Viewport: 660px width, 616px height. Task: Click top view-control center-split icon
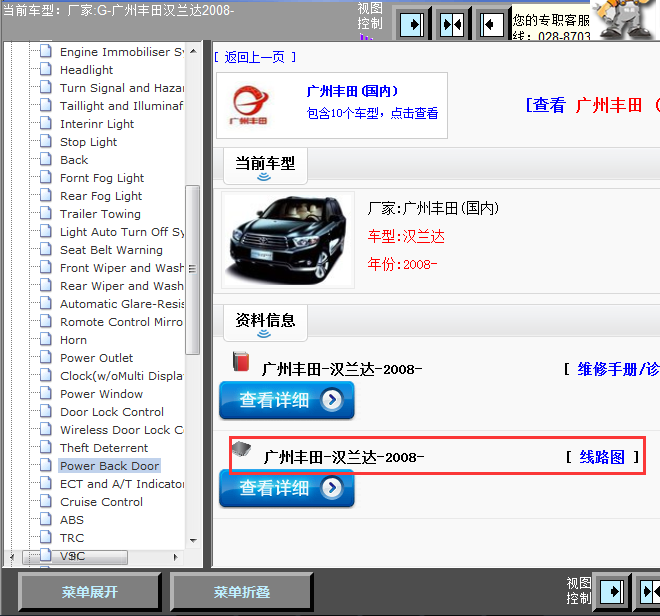(452, 24)
